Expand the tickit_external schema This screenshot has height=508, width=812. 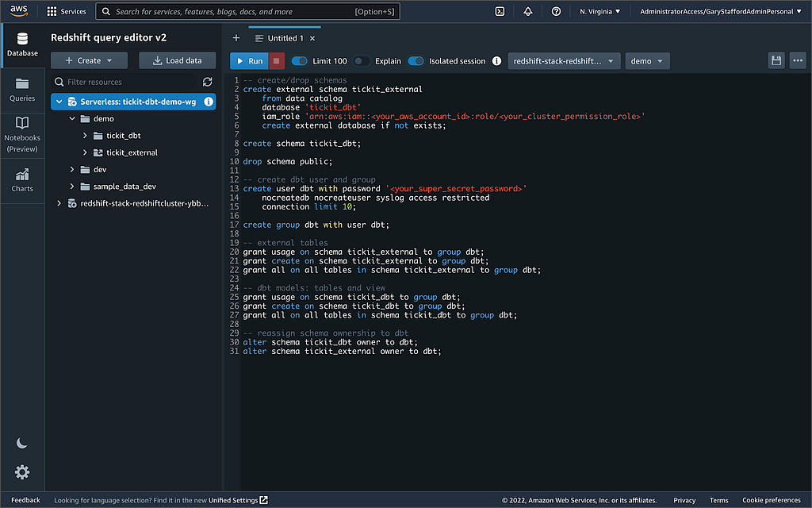click(85, 152)
